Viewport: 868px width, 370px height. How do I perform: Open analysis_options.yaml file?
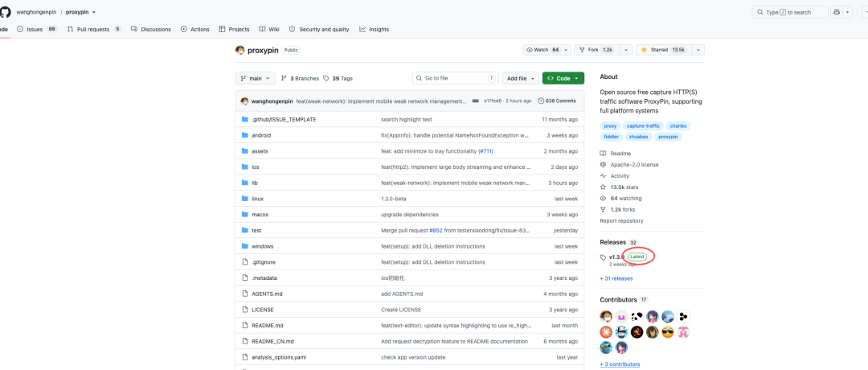279,357
